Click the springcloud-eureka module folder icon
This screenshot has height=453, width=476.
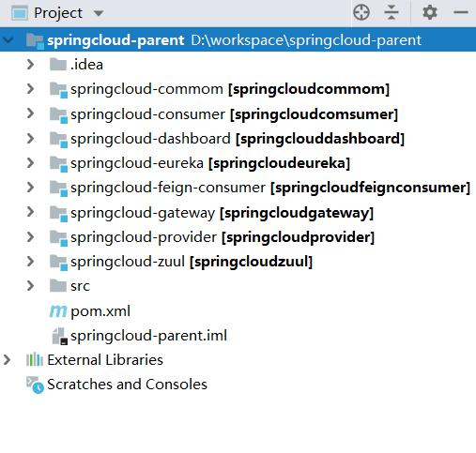point(58,164)
